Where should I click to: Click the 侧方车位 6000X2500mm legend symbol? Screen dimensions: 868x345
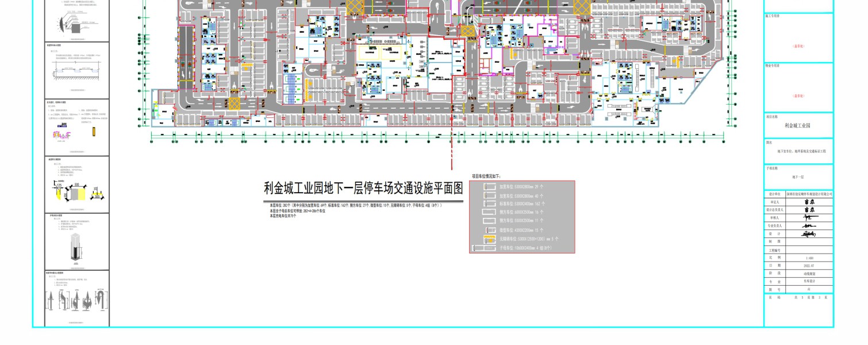[489, 212]
